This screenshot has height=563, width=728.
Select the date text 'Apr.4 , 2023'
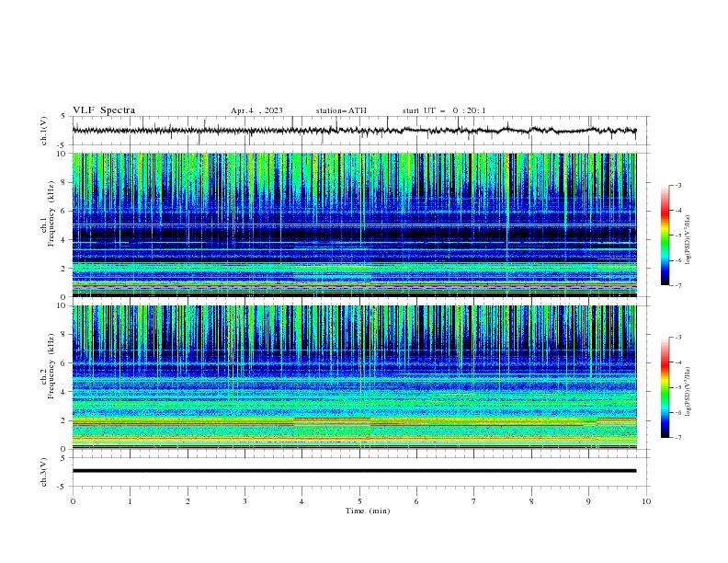click(x=256, y=110)
